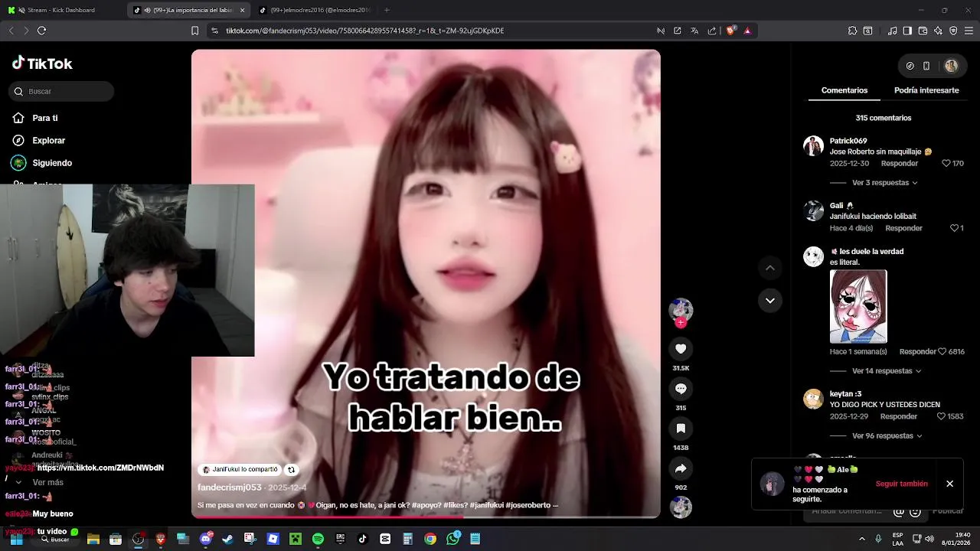
Task: Open the Brave VPN shield icon
Action: click(953, 31)
